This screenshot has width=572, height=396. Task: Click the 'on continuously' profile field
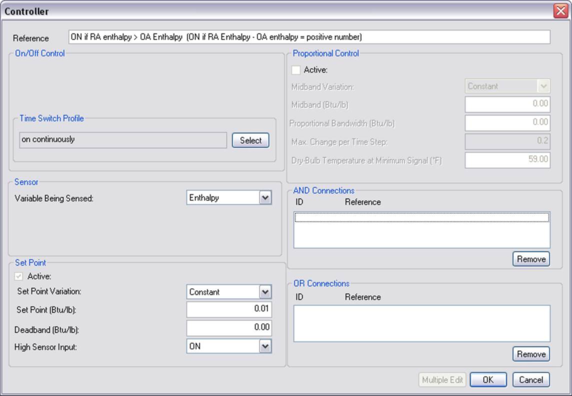(123, 140)
